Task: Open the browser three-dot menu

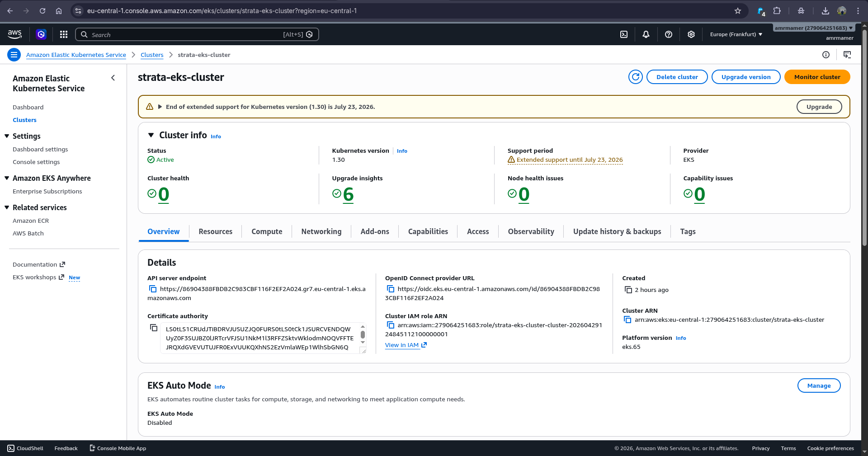Action: pyautogui.click(x=858, y=11)
